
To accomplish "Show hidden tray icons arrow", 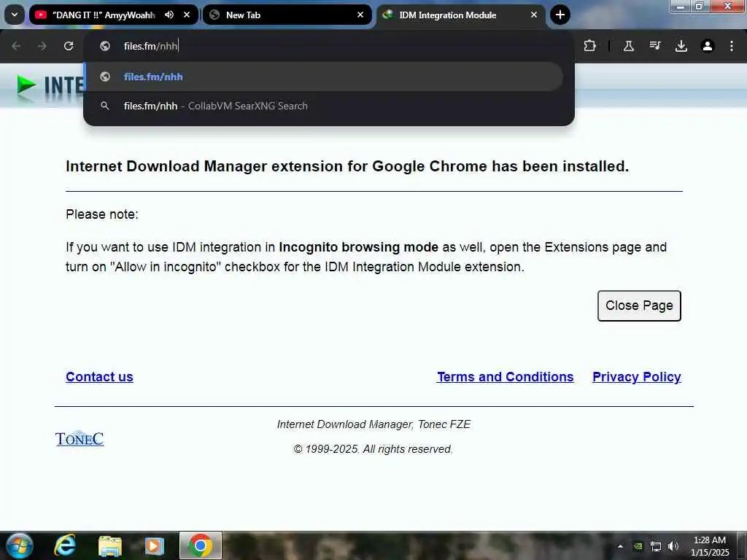I will pos(620,546).
